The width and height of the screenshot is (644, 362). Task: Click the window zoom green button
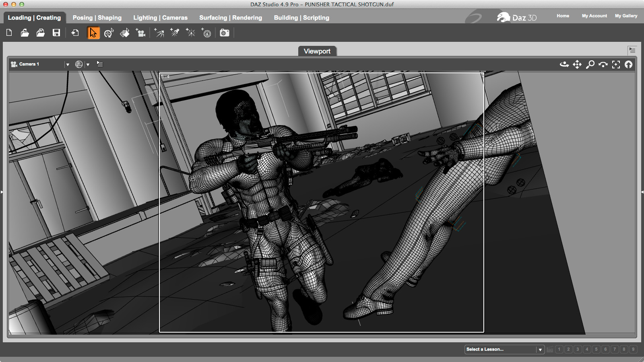(22, 4)
